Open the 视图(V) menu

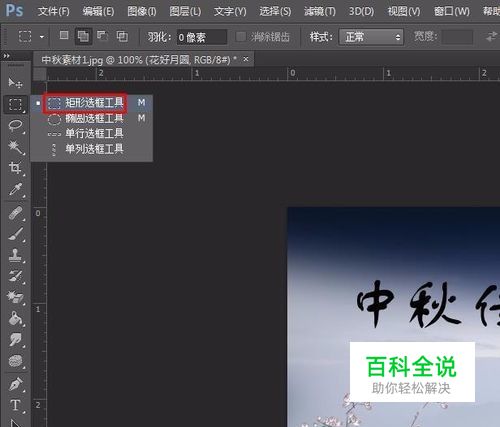pos(404,12)
